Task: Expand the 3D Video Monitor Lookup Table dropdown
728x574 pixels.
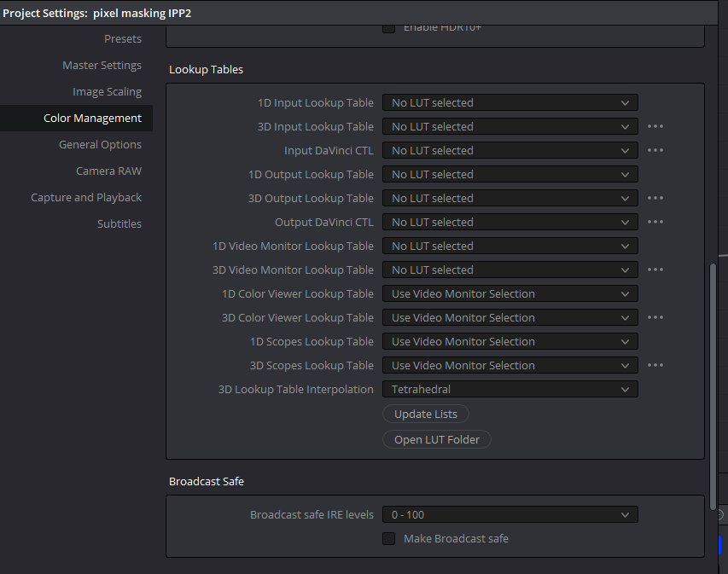Action: tap(510, 270)
